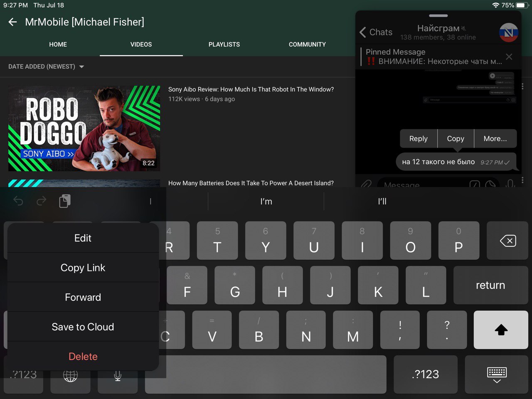This screenshot has width=532, height=399.
Task: Tap the backspace delete key
Action: tap(507, 241)
